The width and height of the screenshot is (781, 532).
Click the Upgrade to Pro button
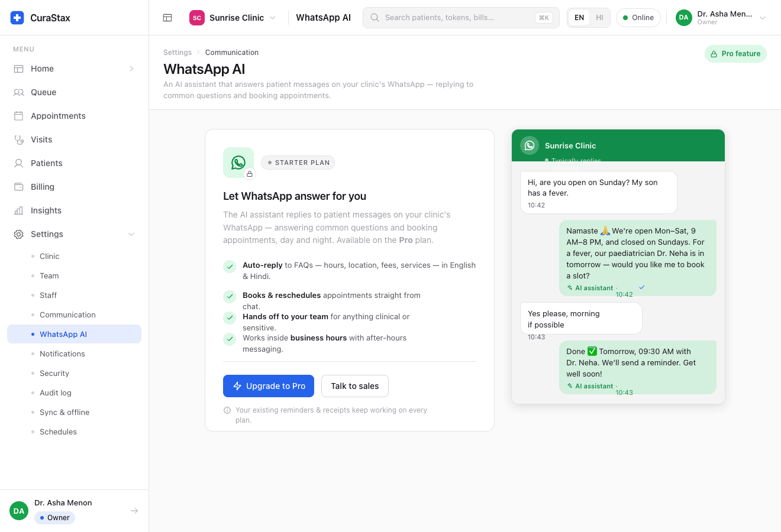tap(269, 386)
